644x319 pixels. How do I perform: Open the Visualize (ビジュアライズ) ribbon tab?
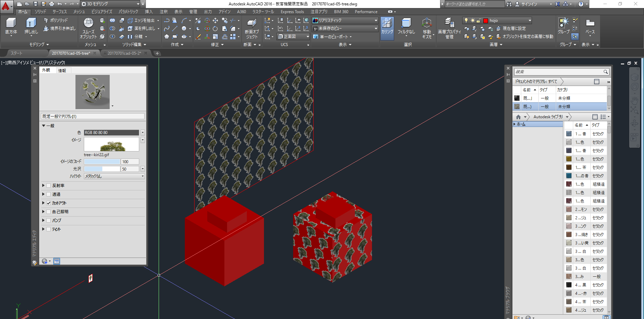[102, 12]
